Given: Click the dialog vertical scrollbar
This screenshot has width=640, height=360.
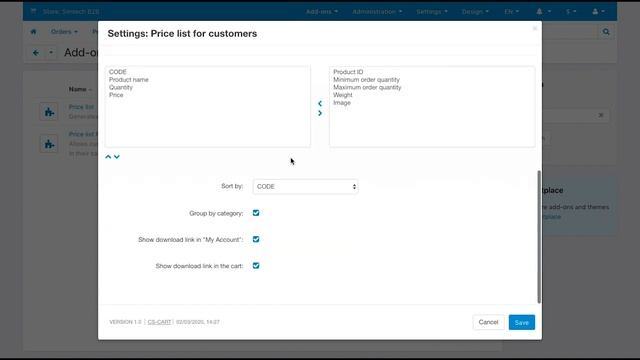Looking at the screenshot, I should 539,237.
